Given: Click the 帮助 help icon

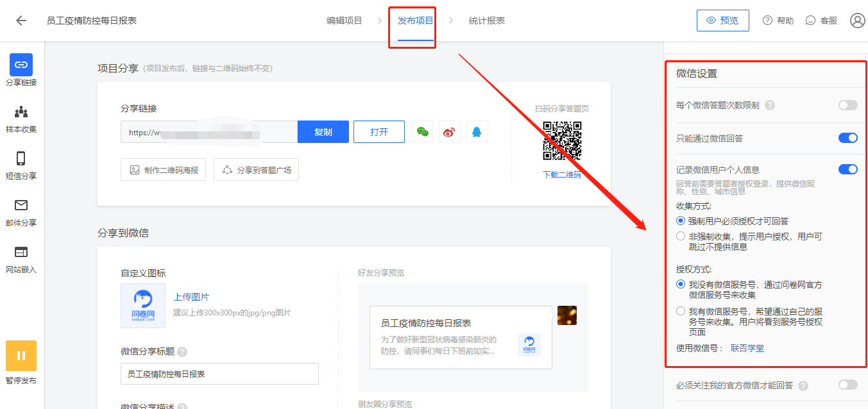Looking at the screenshot, I should [767, 21].
